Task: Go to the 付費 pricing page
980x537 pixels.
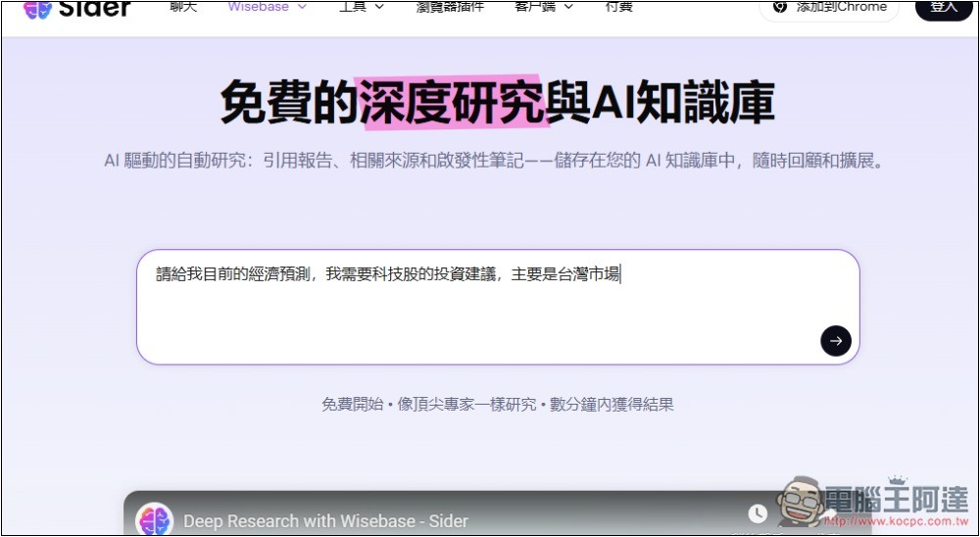Action: (618, 7)
